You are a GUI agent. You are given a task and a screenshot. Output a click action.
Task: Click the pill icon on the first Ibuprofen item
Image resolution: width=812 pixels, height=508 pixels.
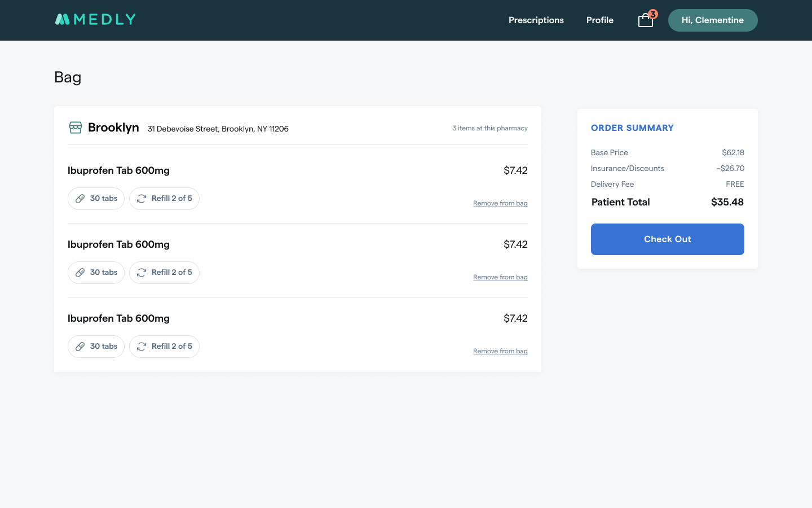pos(80,199)
